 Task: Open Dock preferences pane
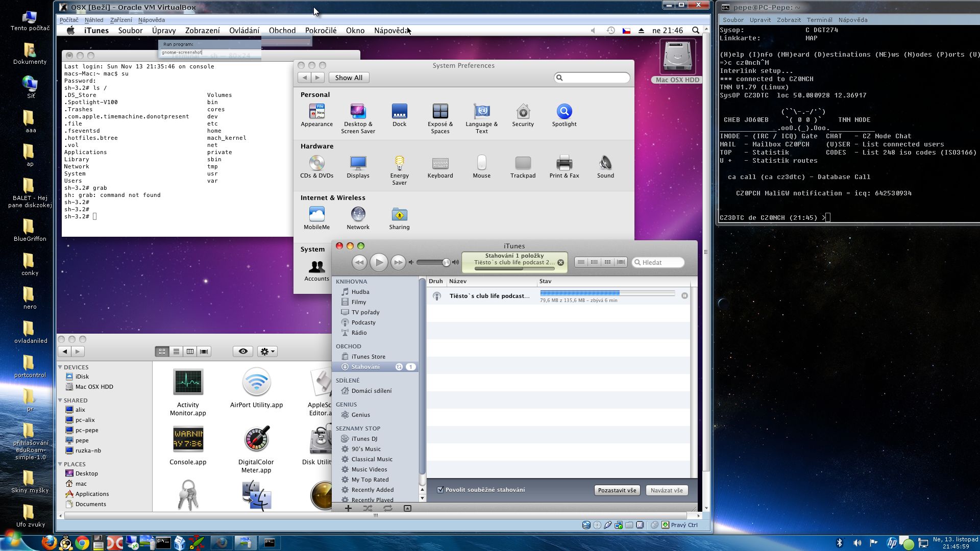point(399,115)
